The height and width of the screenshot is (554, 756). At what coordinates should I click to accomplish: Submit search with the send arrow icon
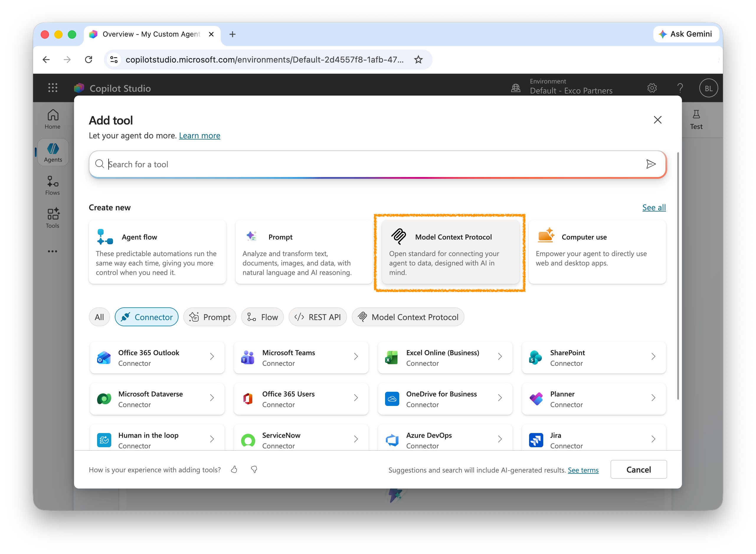651,164
